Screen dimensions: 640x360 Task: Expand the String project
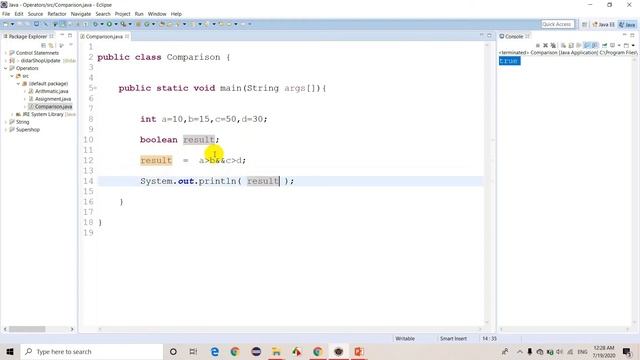coord(6,122)
